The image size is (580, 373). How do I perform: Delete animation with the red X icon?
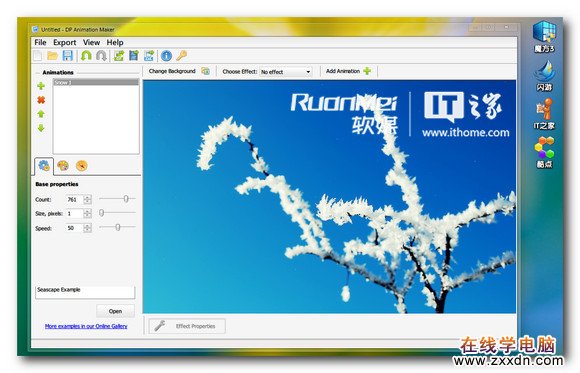pyautogui.click(x=41, y=100)
